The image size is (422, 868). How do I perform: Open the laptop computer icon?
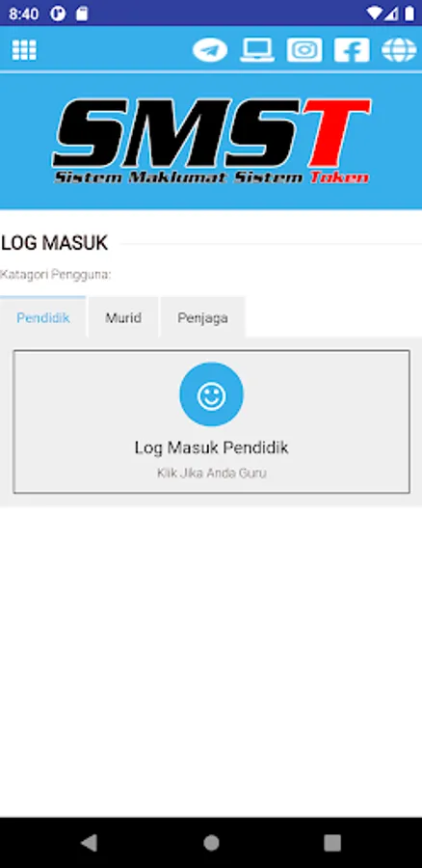(x=257, y=50)
